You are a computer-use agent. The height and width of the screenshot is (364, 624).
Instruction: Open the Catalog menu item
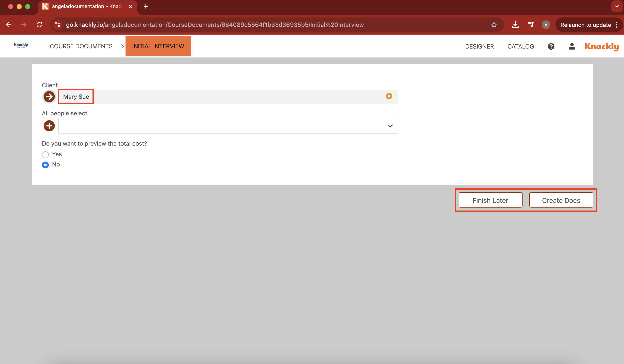tap(520, 46)
